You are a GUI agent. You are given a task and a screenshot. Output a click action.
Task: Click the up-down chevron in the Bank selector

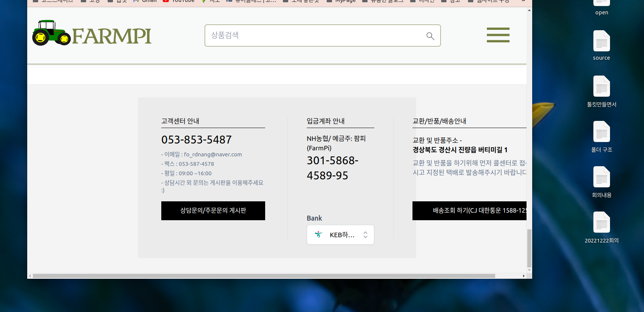coord(365,235)
